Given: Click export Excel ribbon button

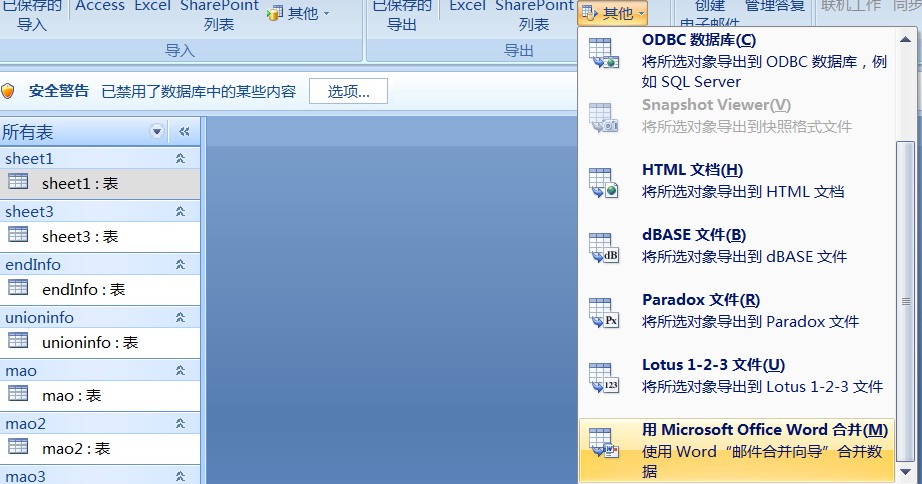Looking at the screenshot, I should click(467, 6).
